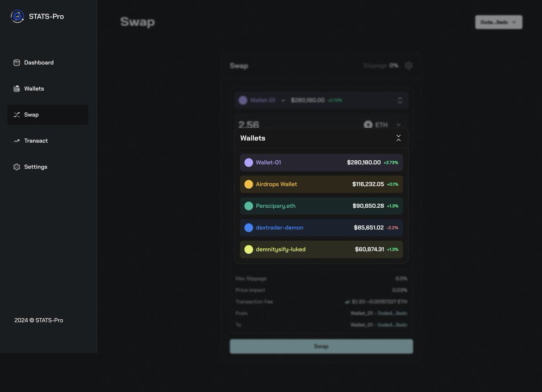Image resolution: width=542 pixels, height=392 pixels.
Task: Pick the dextrader-demon wallet
Action: [321, 228]
